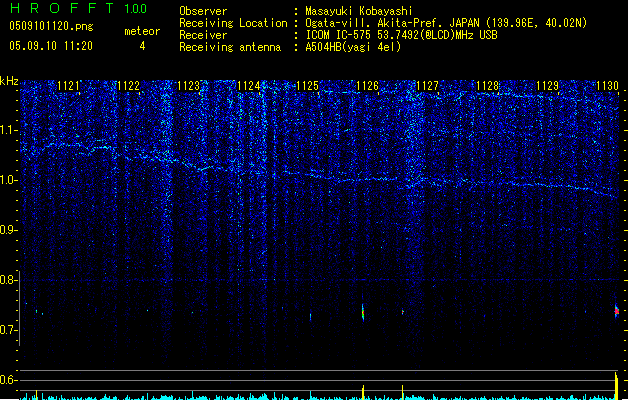Image resolution: width=629 pixels, height=400 pixels.
Task: Click the Receiver label
Action: [x=203, y=35]
